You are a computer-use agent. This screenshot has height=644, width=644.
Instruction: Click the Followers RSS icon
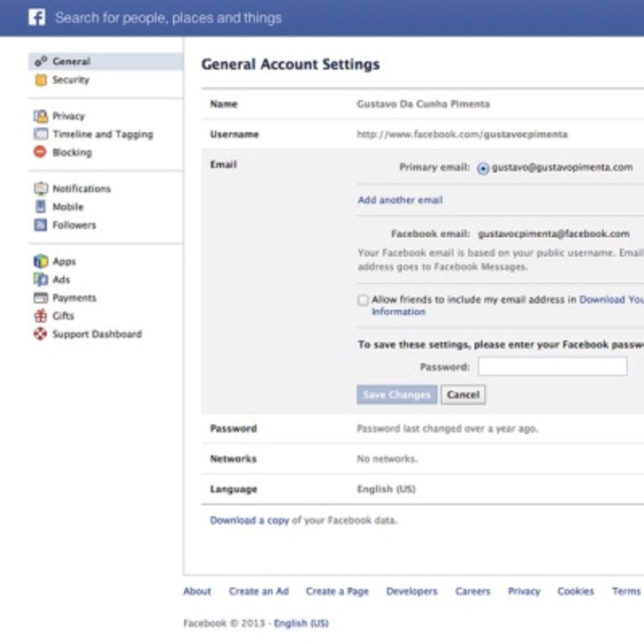40,225
